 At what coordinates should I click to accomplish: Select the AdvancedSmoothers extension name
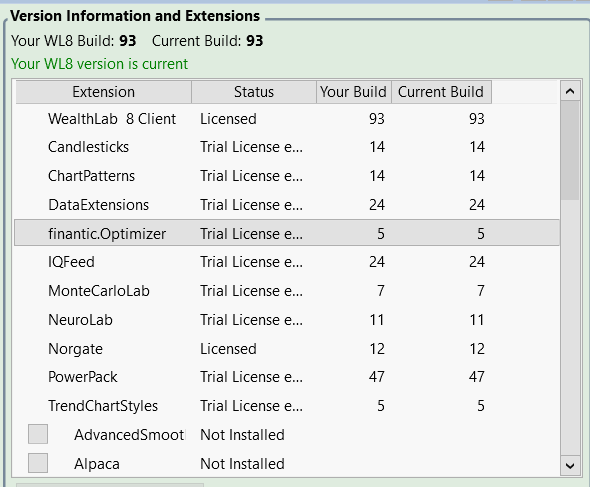pyautogui.click(x=129, y=435)
